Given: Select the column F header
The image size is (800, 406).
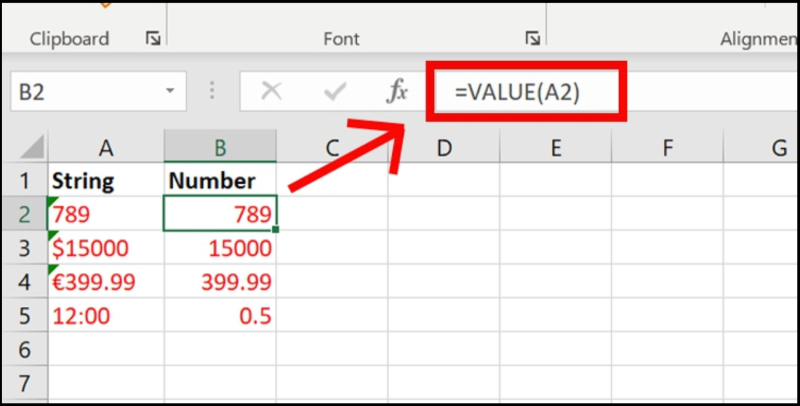Looking at the screenshot, I should pos(666,149).
